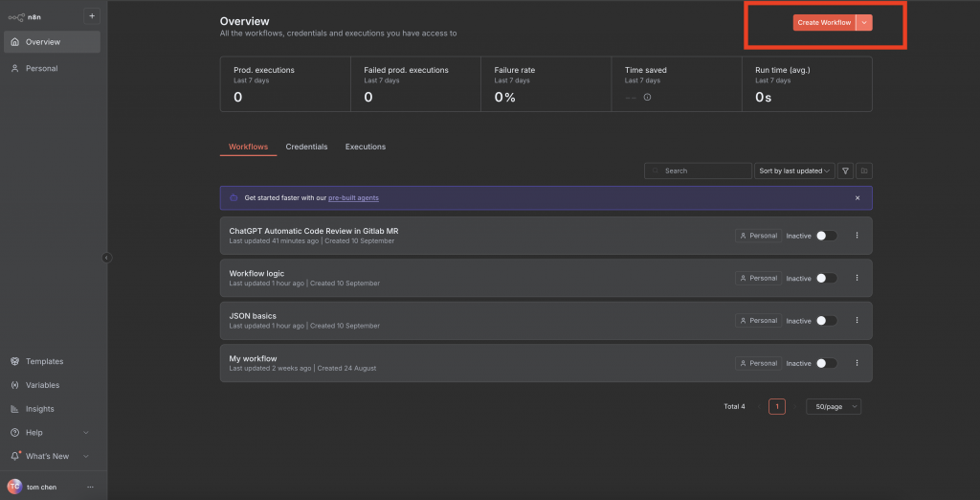Open the Insights page in sidebar
The width and height of the screenshot is (980, 500).
coord(41,409)
